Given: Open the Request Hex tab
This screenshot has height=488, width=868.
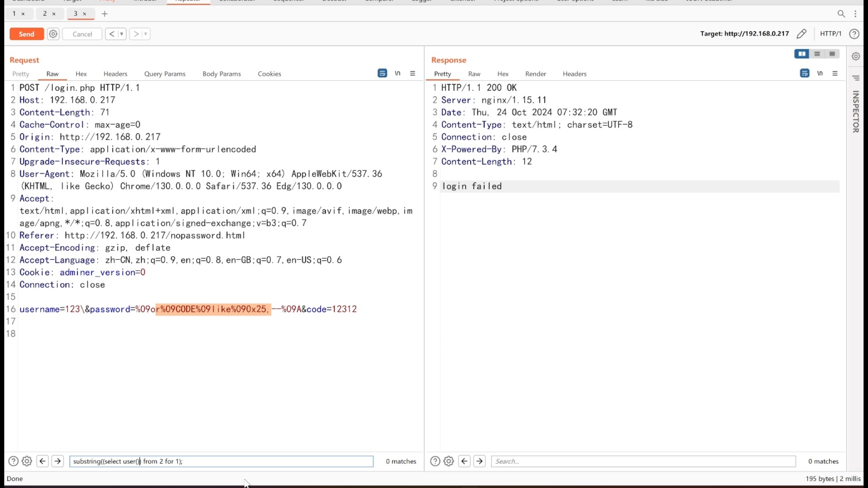Looking at the screenshot, I should [x=81, y=74].
